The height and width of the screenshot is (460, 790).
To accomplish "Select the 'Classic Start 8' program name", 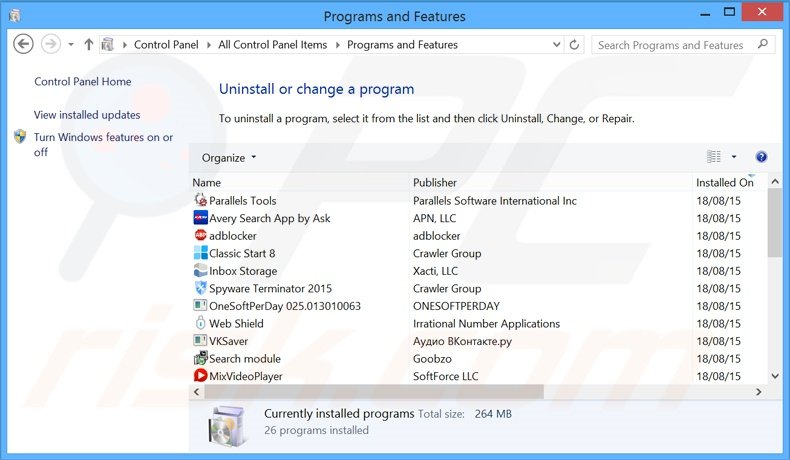I will pos(242,253).
